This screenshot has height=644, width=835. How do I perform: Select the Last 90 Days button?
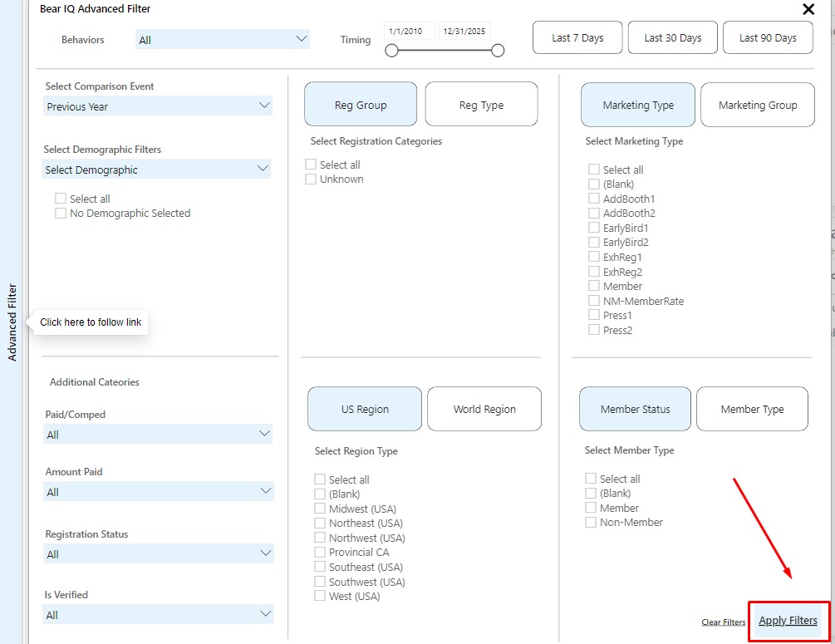(x=767, y=38)
